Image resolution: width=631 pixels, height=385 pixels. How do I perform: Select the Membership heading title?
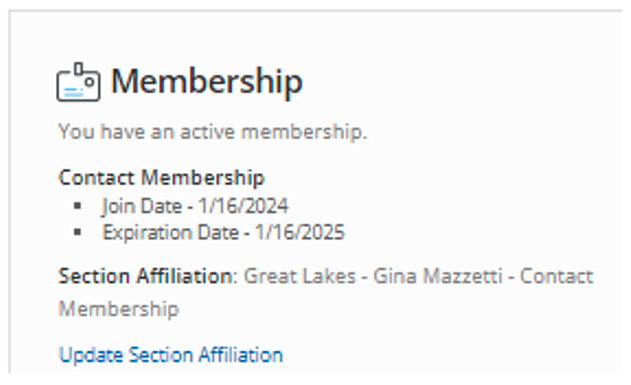[206, 82]
